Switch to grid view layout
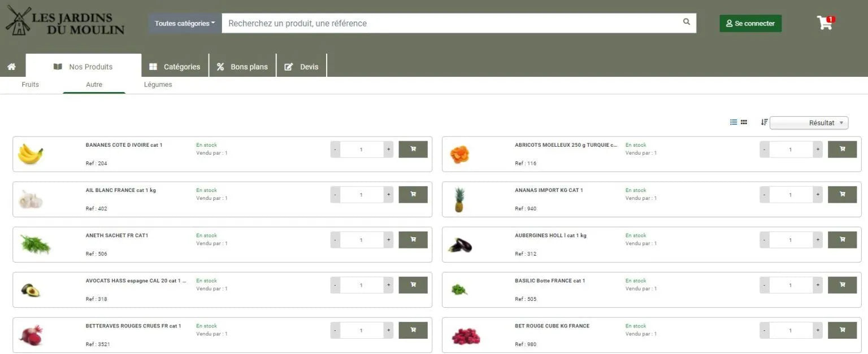This screenshot has width=868, height=354. point(744,122)
